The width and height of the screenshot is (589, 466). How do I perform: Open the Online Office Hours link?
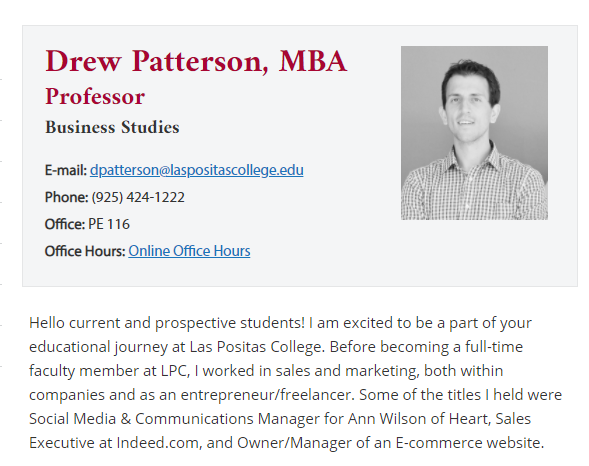[x=189, y=251]
